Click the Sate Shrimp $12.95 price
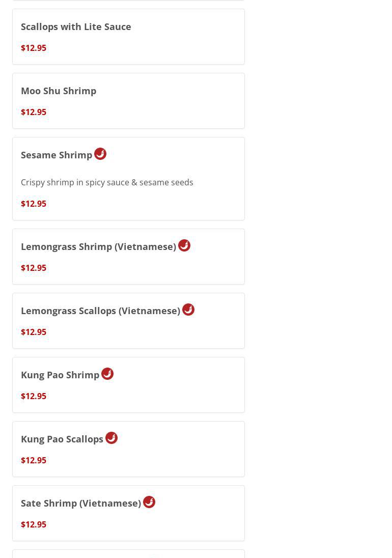The width and height of the screenshot is (392, 558). click(34, 524)
